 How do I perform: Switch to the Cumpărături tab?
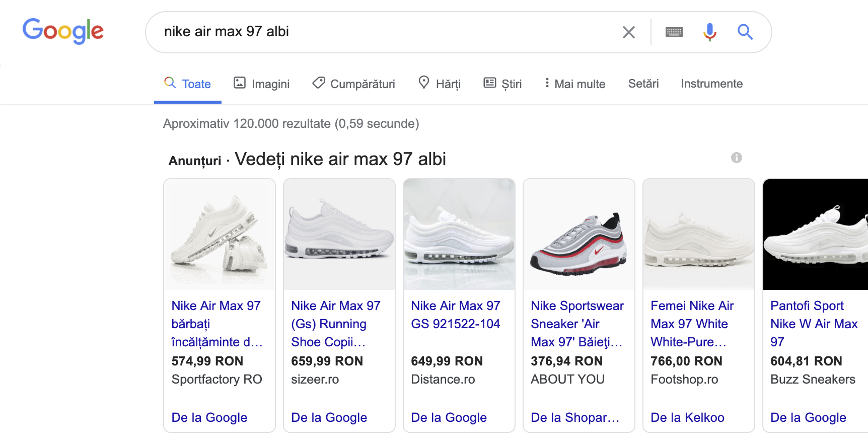click(353, 84)
